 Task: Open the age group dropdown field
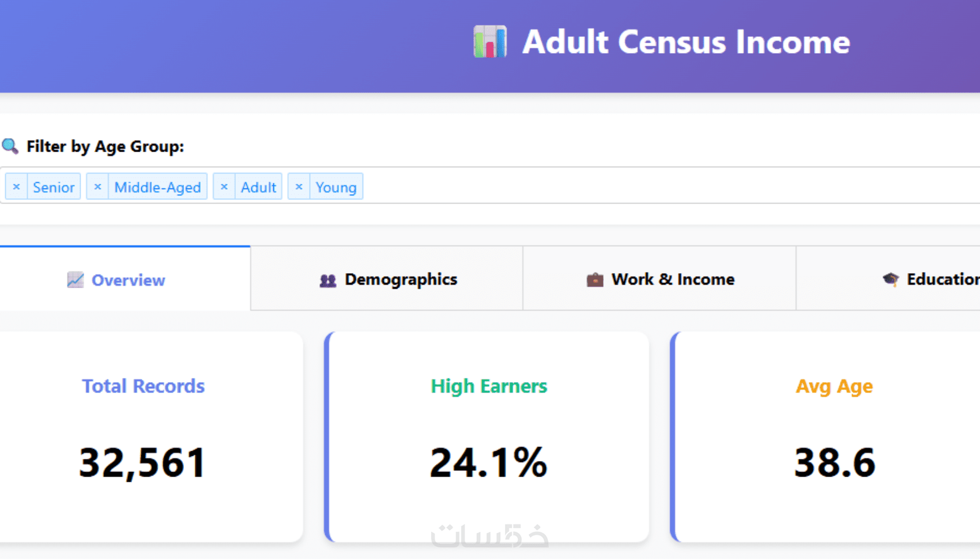634,186
